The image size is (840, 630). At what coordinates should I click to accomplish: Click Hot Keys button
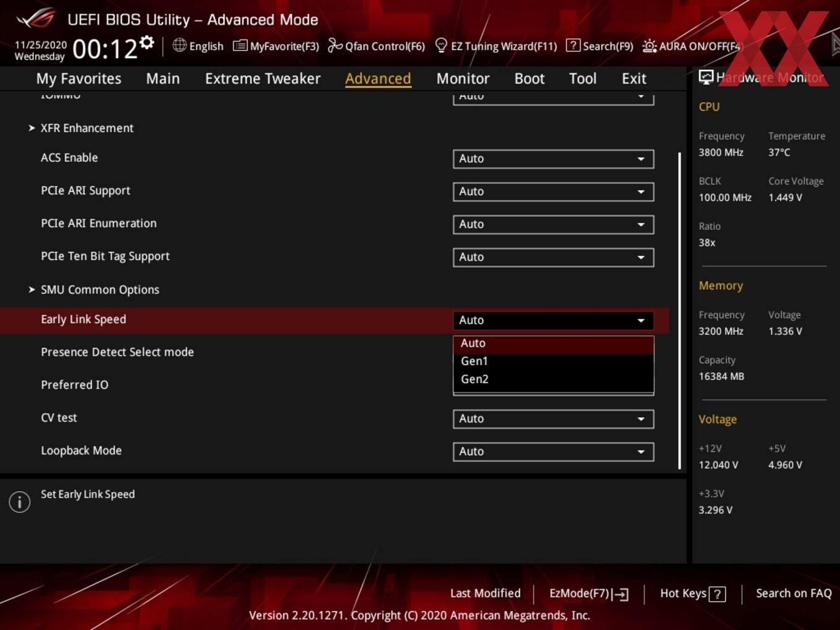pos(692,594)
